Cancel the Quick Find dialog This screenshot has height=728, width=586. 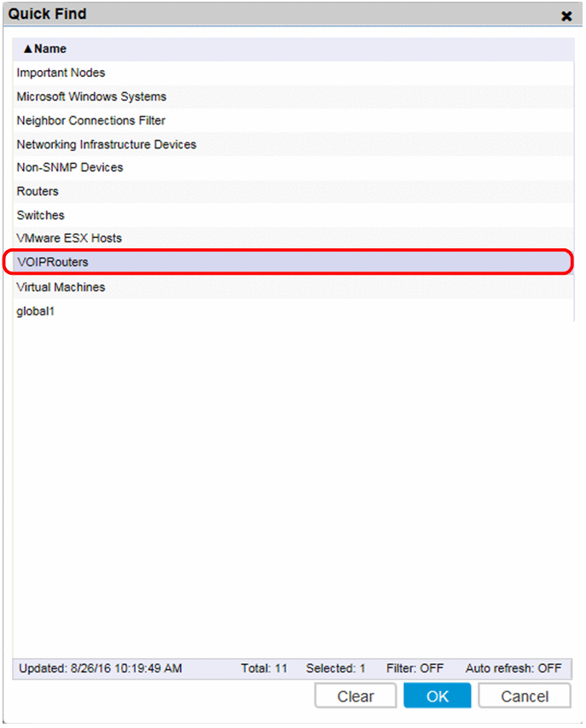(525, 696)
